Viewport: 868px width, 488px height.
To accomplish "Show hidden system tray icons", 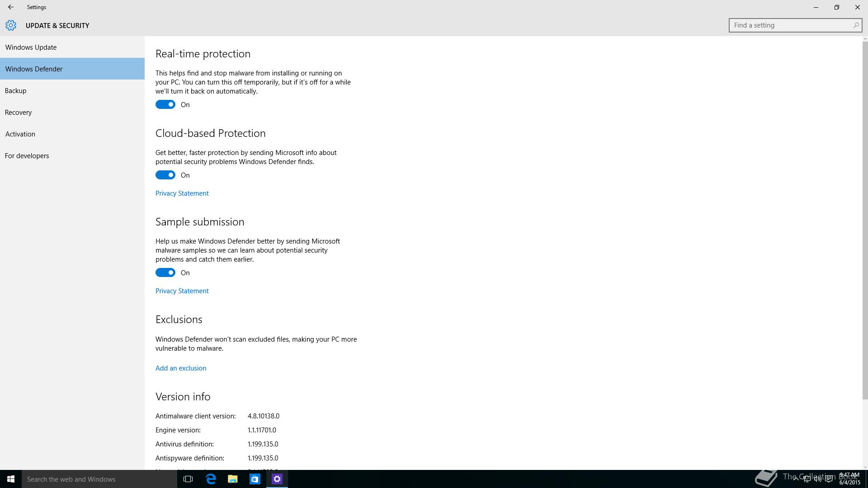I will (x=796, y=479).
